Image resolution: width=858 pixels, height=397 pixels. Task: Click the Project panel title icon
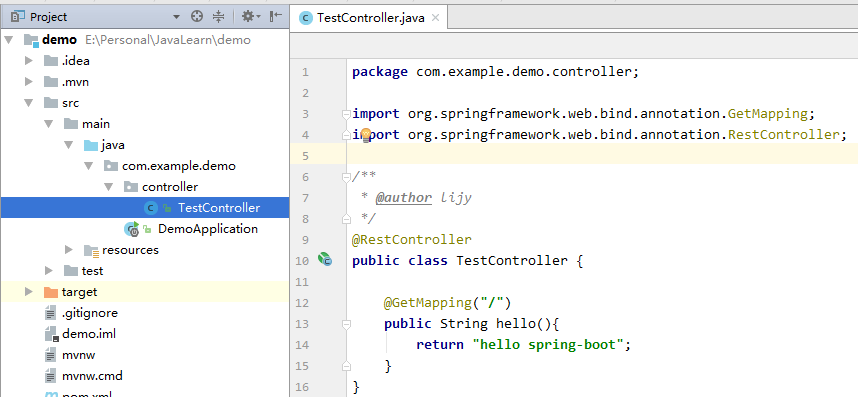click(18, 17)
